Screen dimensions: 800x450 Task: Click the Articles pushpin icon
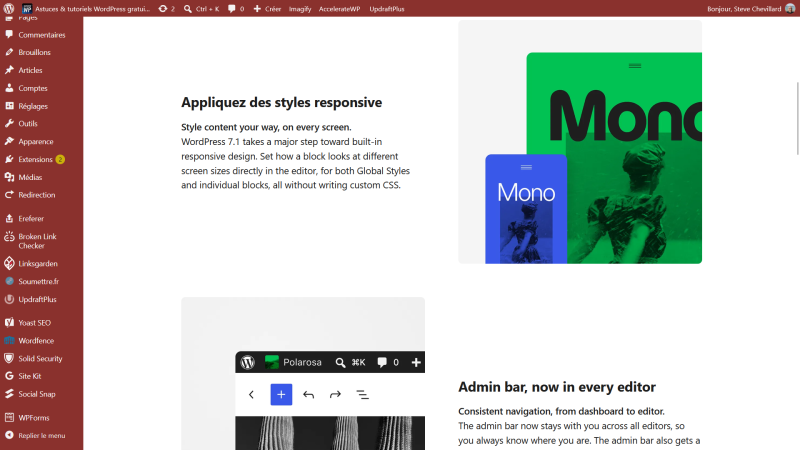9,70
